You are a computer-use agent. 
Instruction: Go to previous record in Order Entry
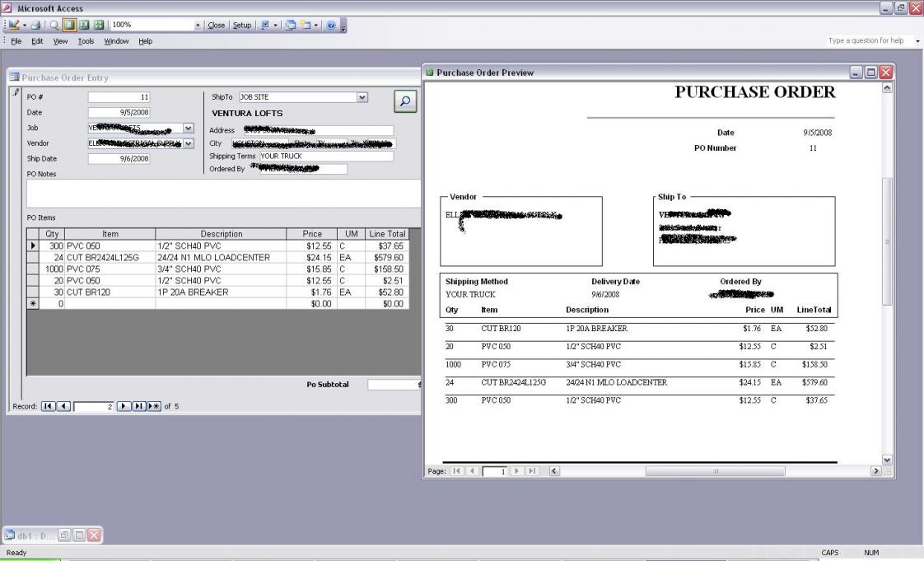click(63, 406)
